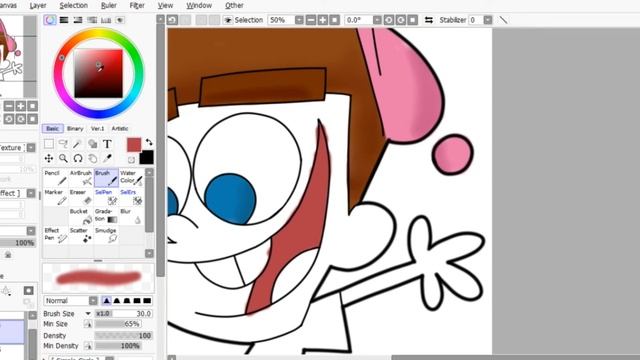
Task: Toggle the Scratch Pad panel
Action: coord(120,20)
